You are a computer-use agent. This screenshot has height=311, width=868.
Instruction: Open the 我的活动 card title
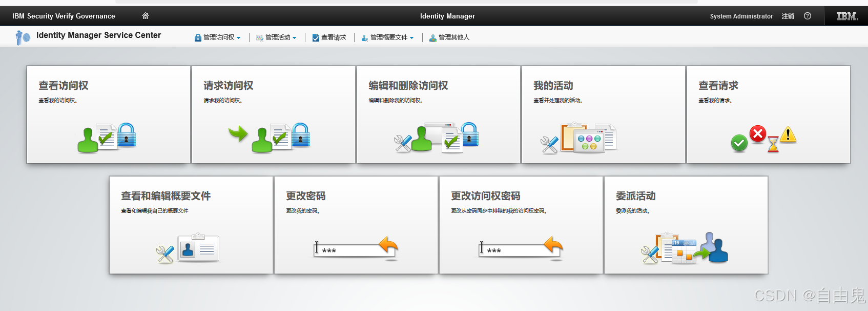(x=553, y=86)
